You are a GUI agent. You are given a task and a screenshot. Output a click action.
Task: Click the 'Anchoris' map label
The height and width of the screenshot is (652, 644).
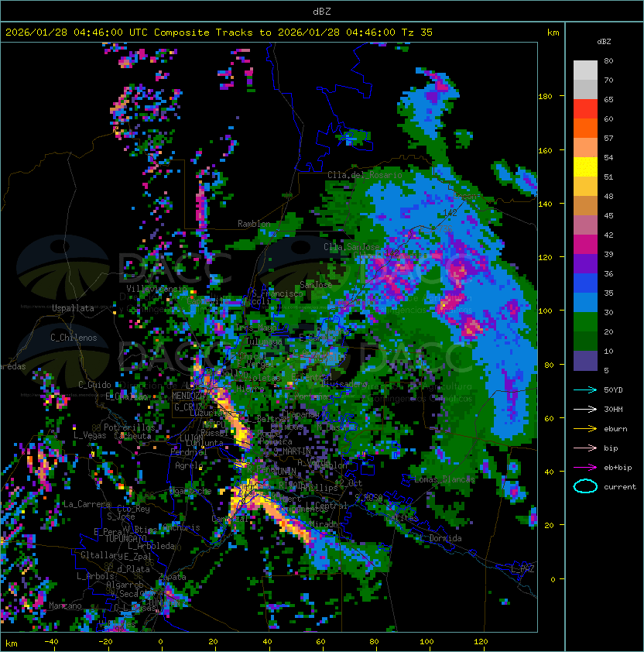[x=181, y=527]
